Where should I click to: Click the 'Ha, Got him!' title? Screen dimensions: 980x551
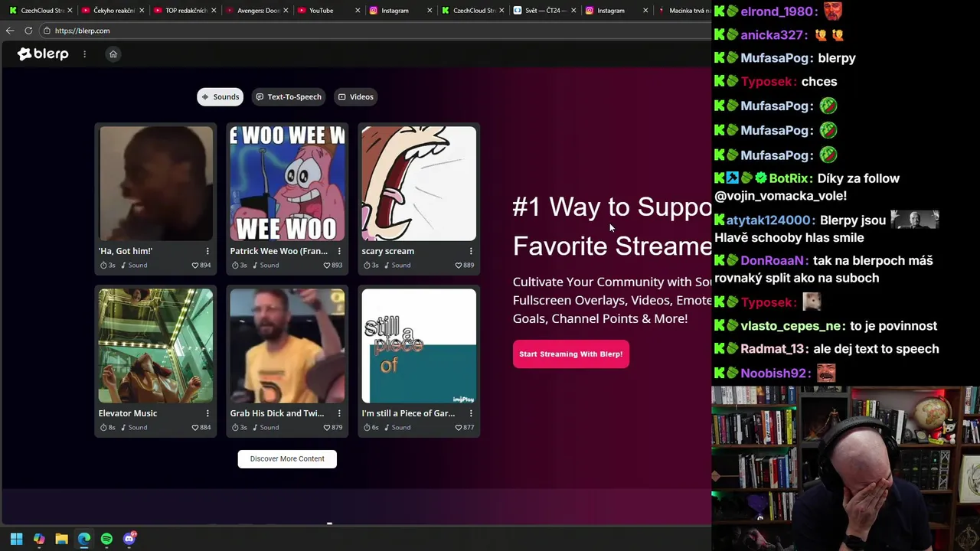pyautogui.click(x=126, y=251)
